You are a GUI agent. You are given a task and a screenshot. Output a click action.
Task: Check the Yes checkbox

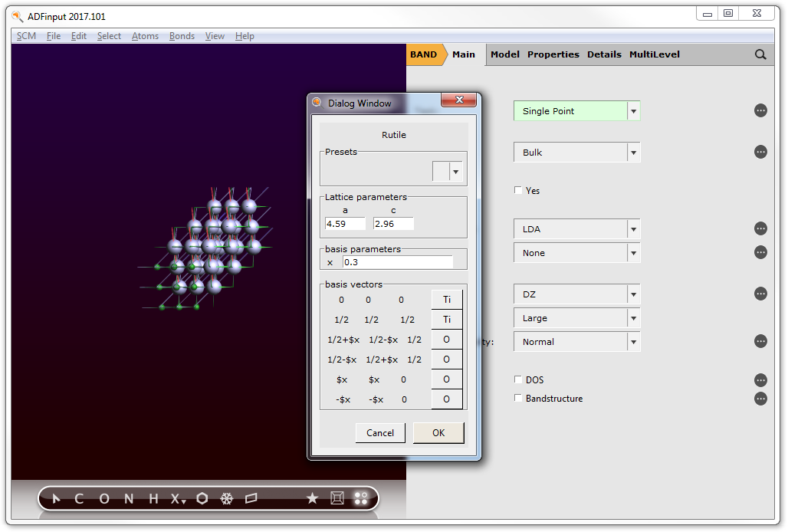(518, 190)
